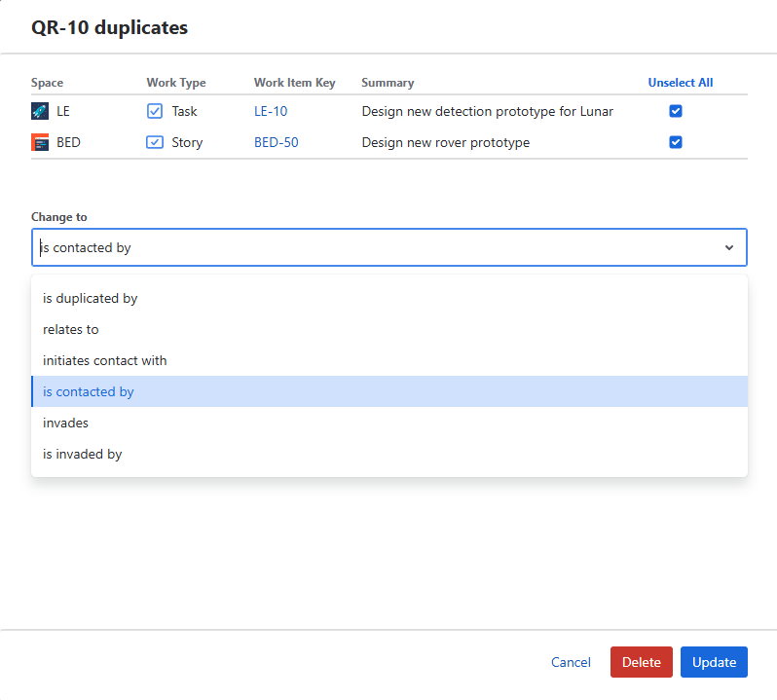This screenshot has width=777, height=700.
Task: Click the 'Summary' column header
Action: [x=388, y=83]
